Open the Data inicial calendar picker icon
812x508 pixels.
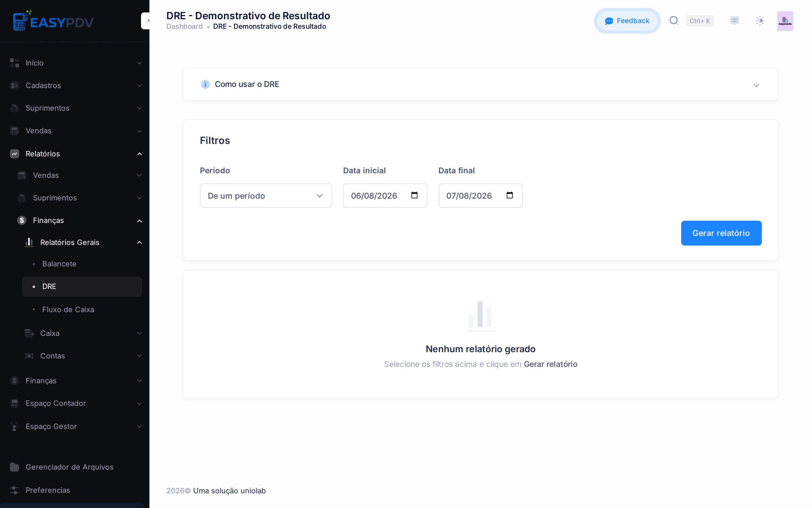coord(414,195)
